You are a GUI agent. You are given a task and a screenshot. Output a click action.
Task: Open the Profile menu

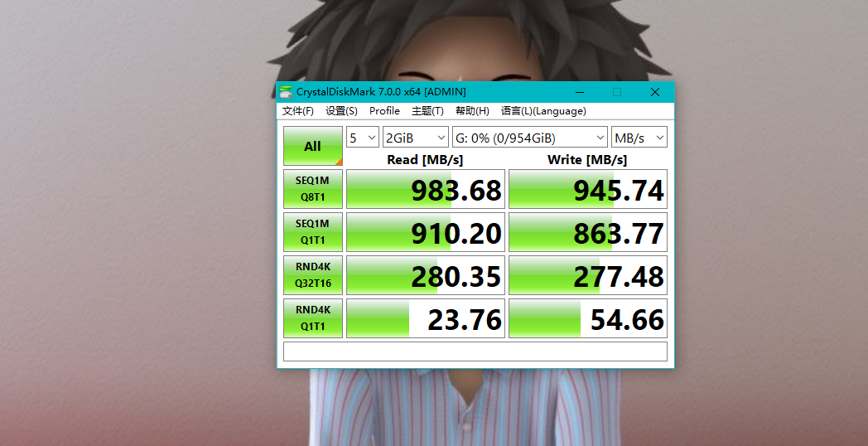(385, 111)
